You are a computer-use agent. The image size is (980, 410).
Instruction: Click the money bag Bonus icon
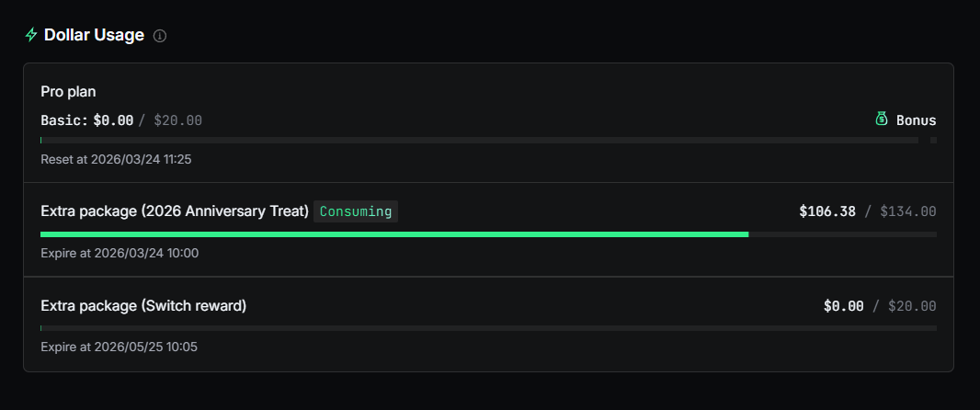tap(882, 120)
